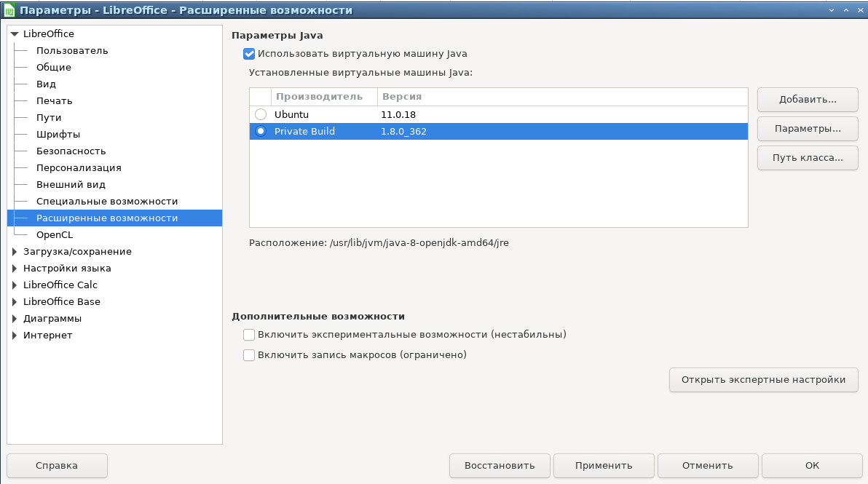The height and width of the screenshot is (484, 868).
Task: Expand the LibreOffice Calc node
Action: click(x=15, y=285)
